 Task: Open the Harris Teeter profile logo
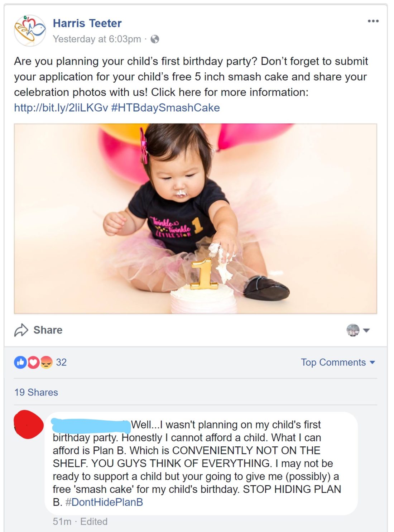coord(30,30)
